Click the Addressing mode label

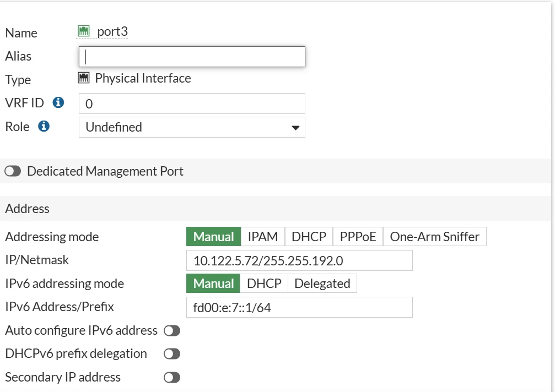(52, 237)
